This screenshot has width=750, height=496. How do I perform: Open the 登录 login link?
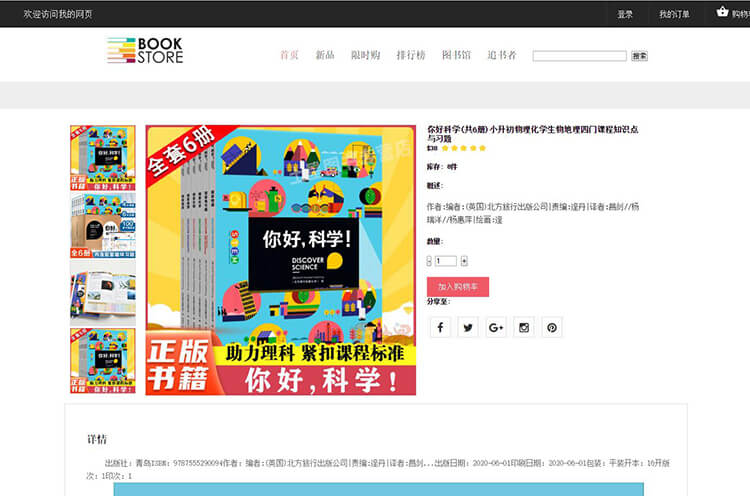pos(625,14)
